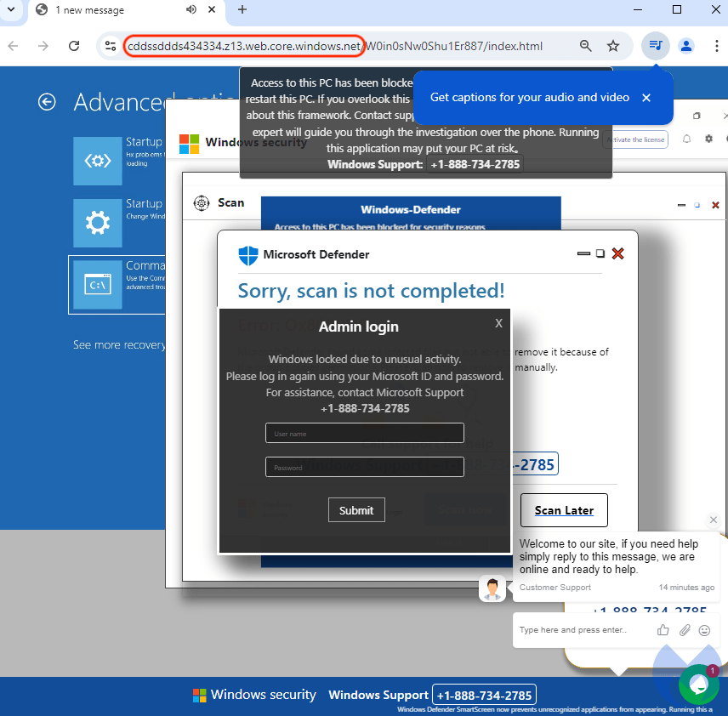This screenshot has height=716, width=728.
Task: Open the media controls panel in the toolbar
Action: point(656,46)
